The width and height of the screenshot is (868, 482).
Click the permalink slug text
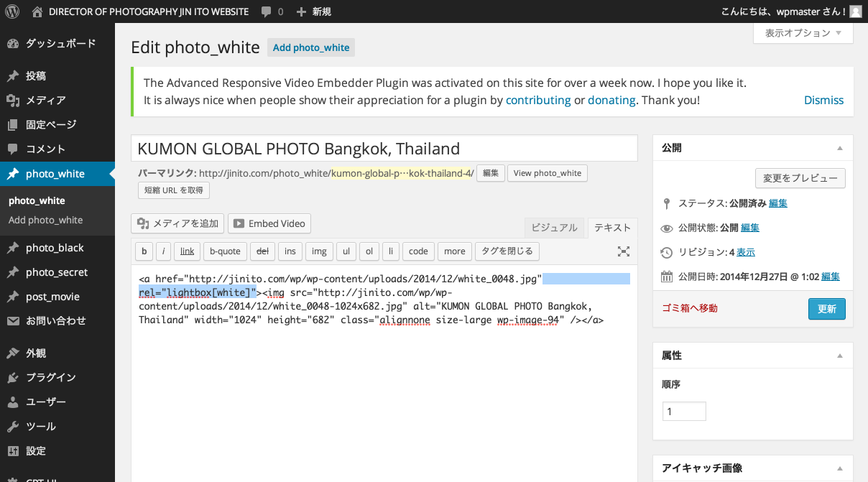pyautogui.click(x=401, y=173)
